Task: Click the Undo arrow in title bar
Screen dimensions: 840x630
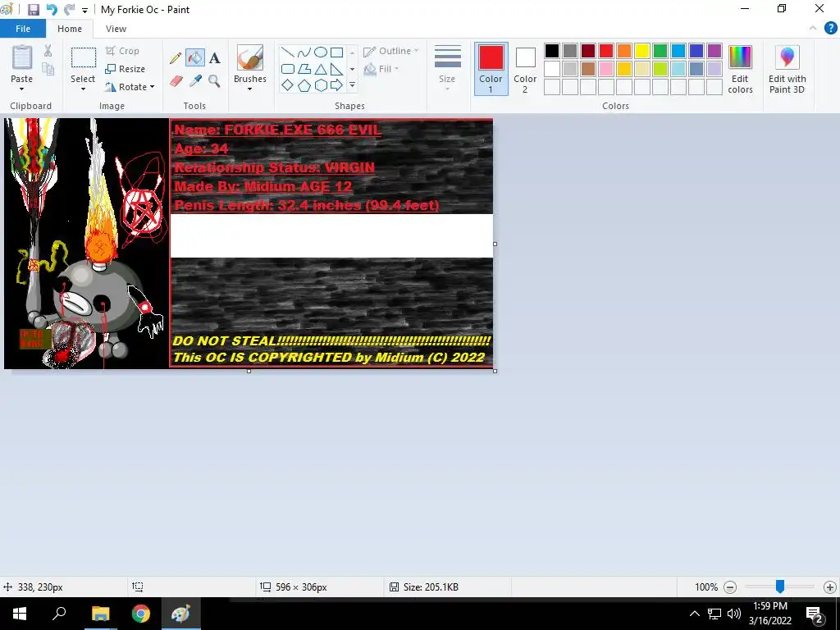Action: [x=52, y=10]
